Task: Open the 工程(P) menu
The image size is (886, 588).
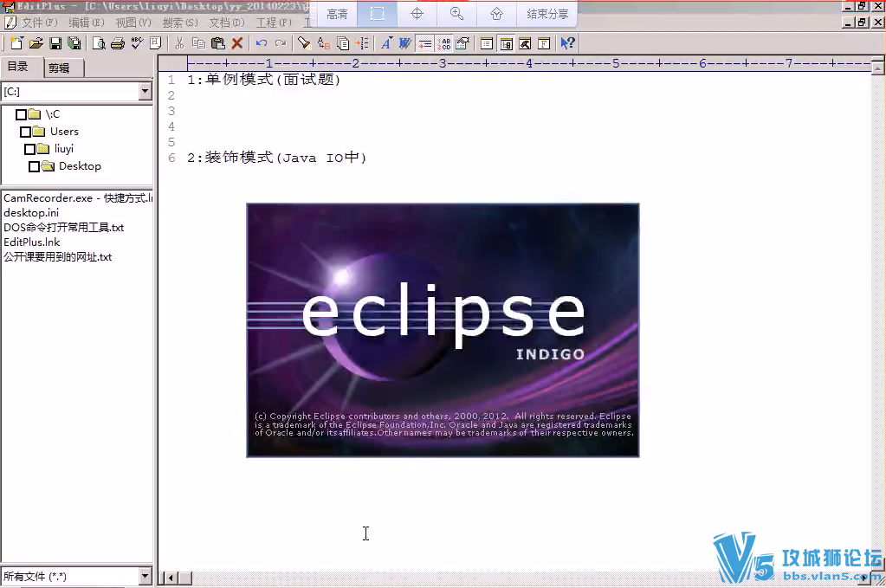Action: [x=274, y=23]
